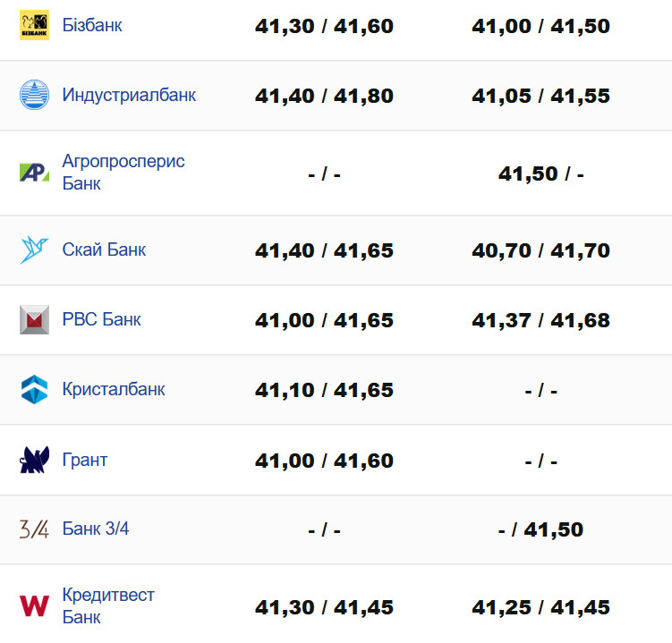Click Скай Банк rate 40,70 / 41,70
This screenshot has width=672, height=643.
pyautogui.click(x=540, y=250)
